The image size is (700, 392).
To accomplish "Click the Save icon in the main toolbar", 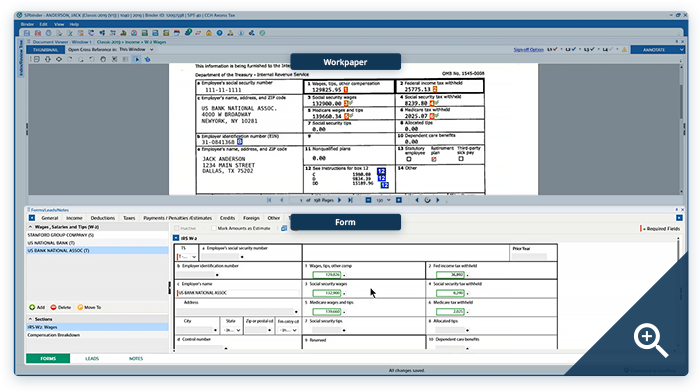I will click(x=27, y=33).
